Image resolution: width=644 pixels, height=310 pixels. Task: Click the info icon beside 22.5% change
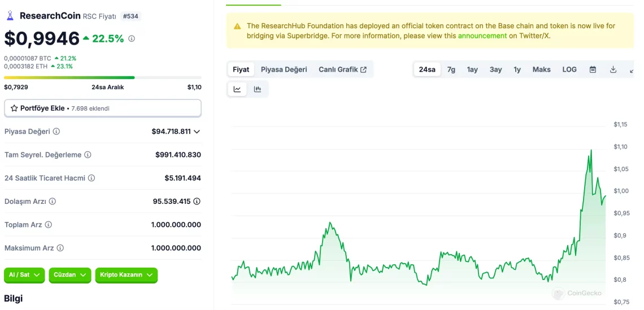coord(132,38)
